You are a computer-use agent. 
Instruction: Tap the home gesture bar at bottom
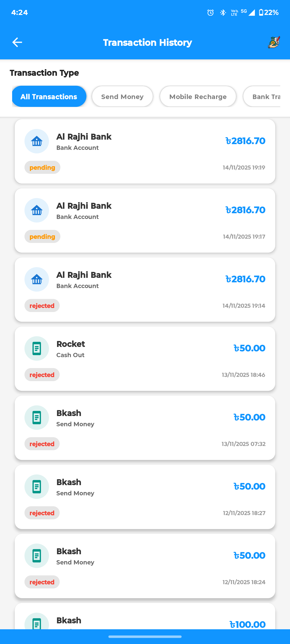[145, 636]
